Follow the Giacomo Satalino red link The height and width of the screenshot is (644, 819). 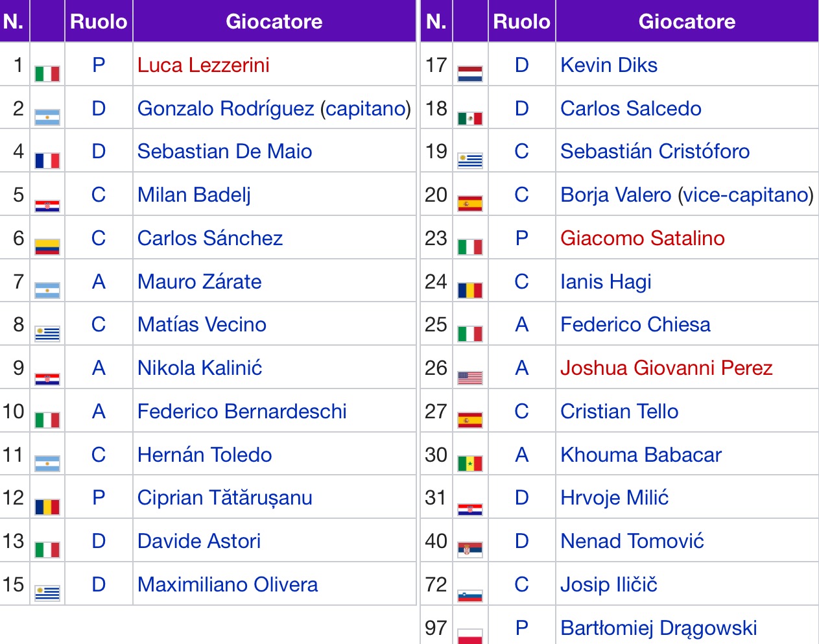[642, 238]
